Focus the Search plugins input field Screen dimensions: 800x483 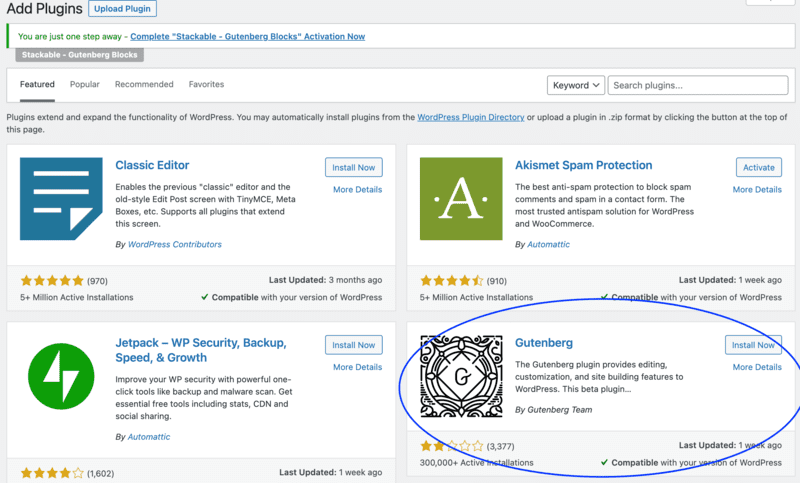(x=699, y=85)
